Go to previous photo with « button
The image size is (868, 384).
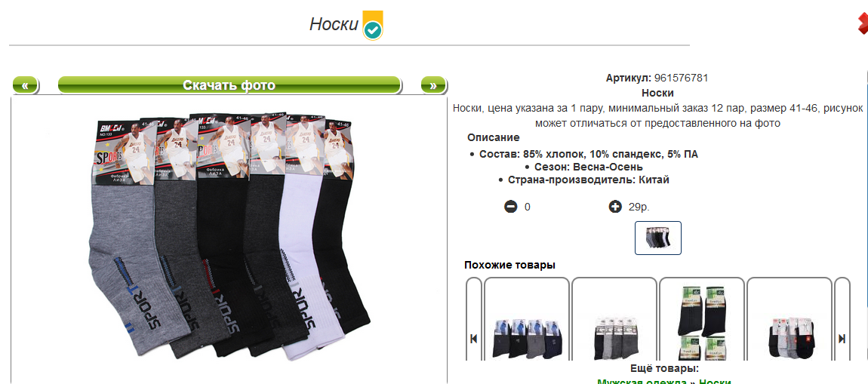(25, 85)
